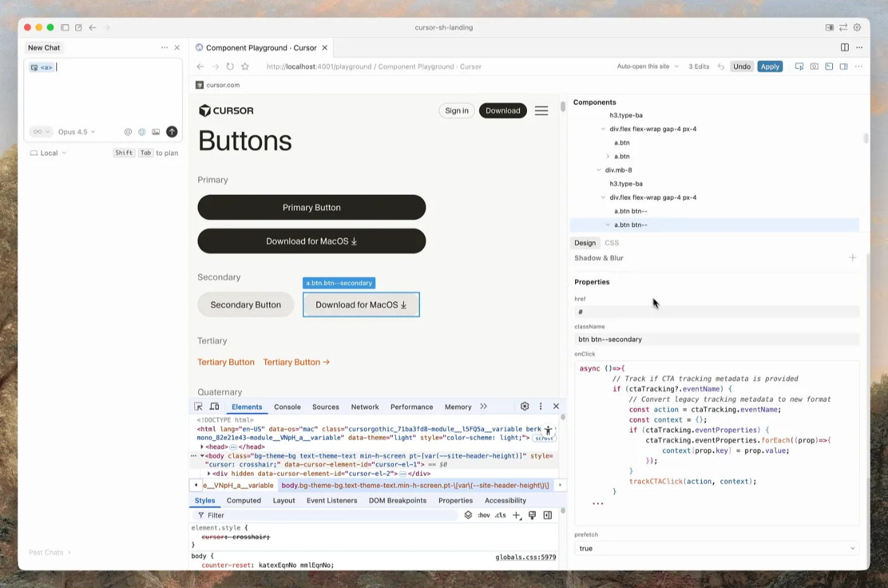Open the Computed styles tab

coord(244,501)
